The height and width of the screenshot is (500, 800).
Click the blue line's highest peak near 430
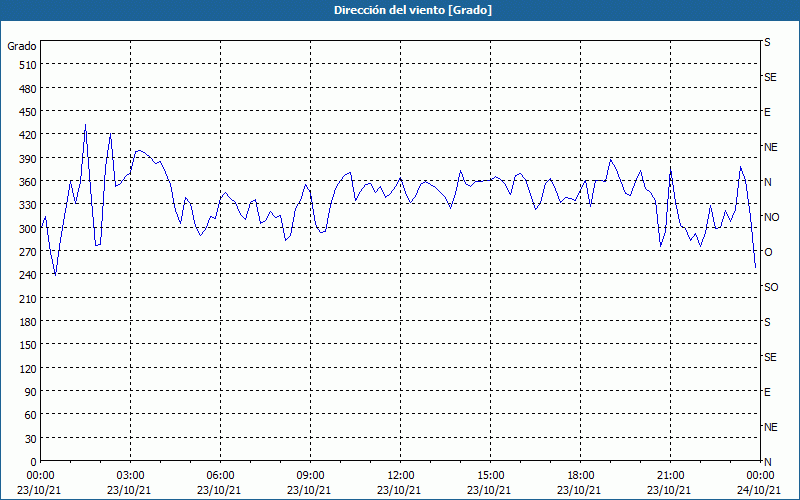85,124
